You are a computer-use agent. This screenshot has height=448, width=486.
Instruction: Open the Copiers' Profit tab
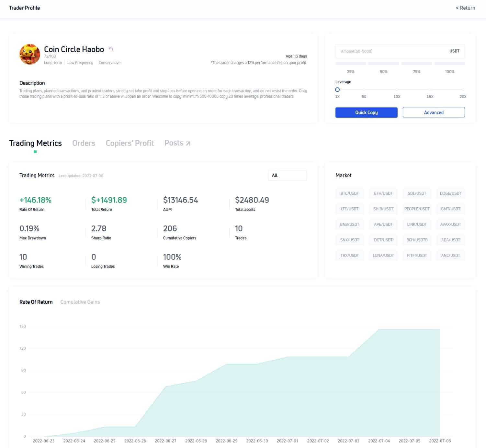coord(130,143)
